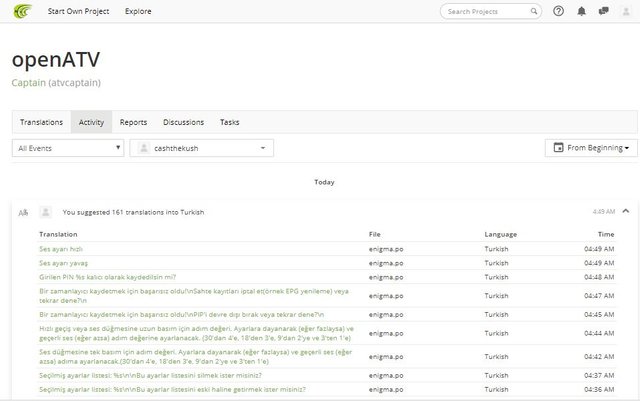The width and height of the screenshot is (640, 401).
Task: Open the help question mark icon
Action: (558, 11)
